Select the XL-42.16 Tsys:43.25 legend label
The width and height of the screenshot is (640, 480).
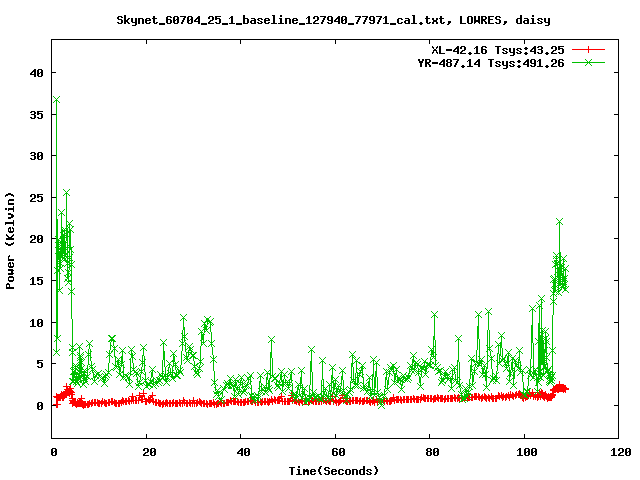tap(498, 50)
